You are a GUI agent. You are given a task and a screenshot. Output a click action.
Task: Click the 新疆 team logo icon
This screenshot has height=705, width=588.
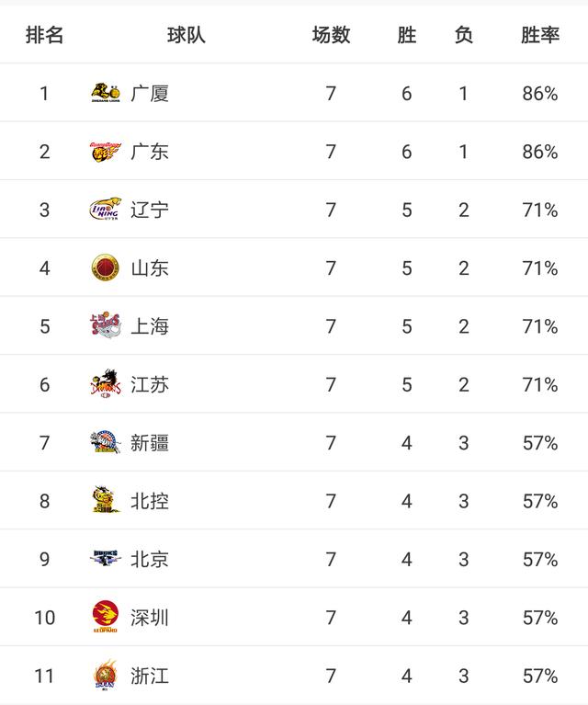[106, 443]
